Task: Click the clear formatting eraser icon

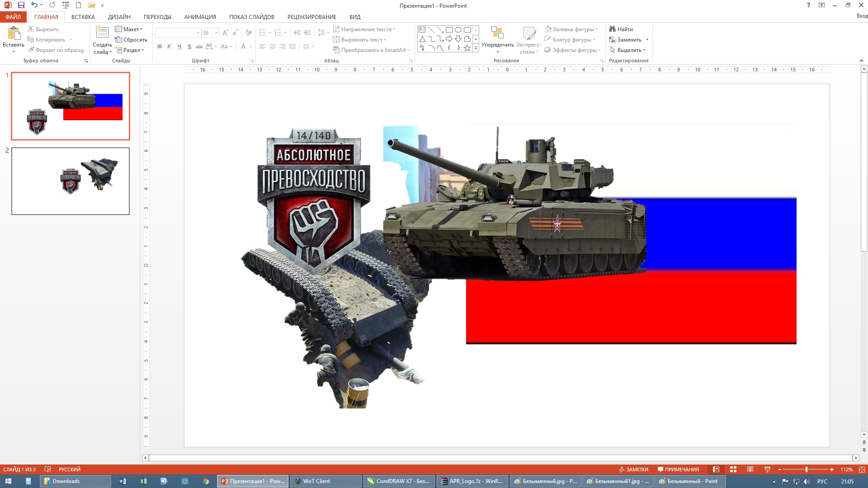Action: (249, 33)
